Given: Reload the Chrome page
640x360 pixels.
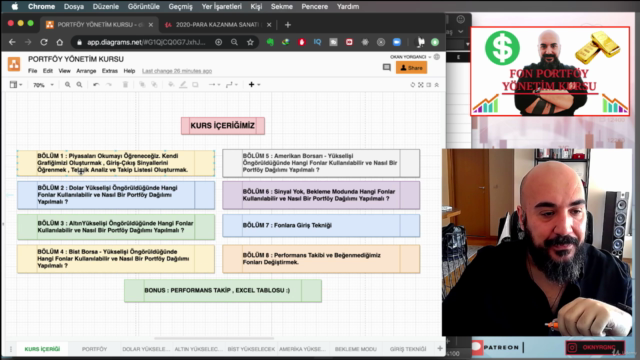Looking at the screenshot, I should [44, 42].
